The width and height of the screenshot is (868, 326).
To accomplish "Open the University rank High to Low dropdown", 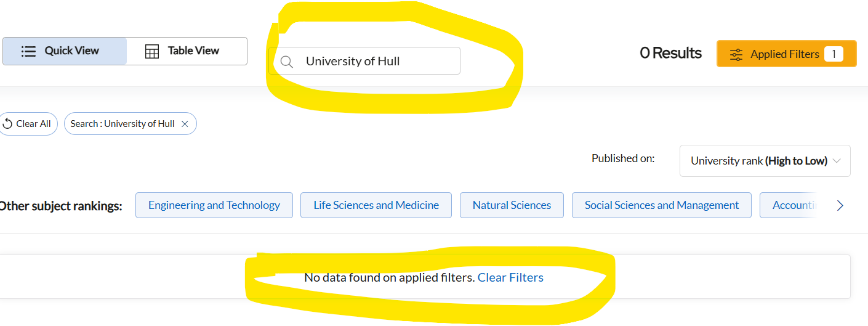I will click(x=758, y=161).
